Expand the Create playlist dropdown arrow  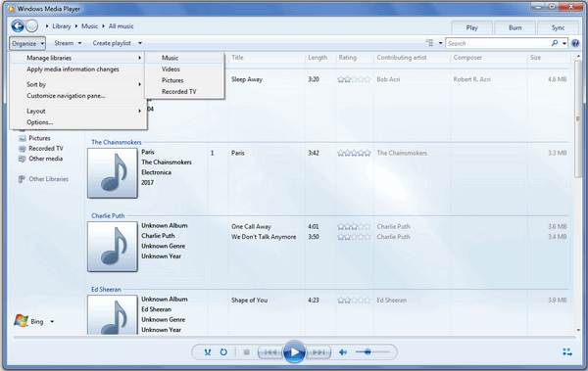140,43
